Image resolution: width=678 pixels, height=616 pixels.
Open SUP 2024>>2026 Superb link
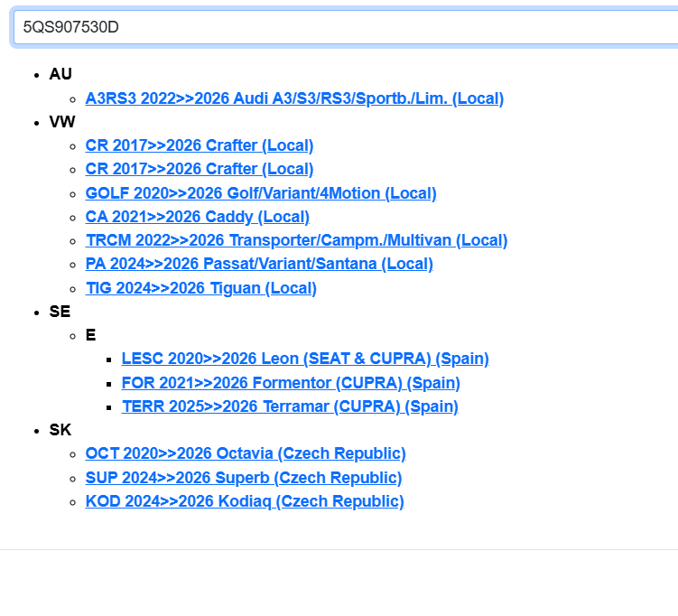coord(244,478)
